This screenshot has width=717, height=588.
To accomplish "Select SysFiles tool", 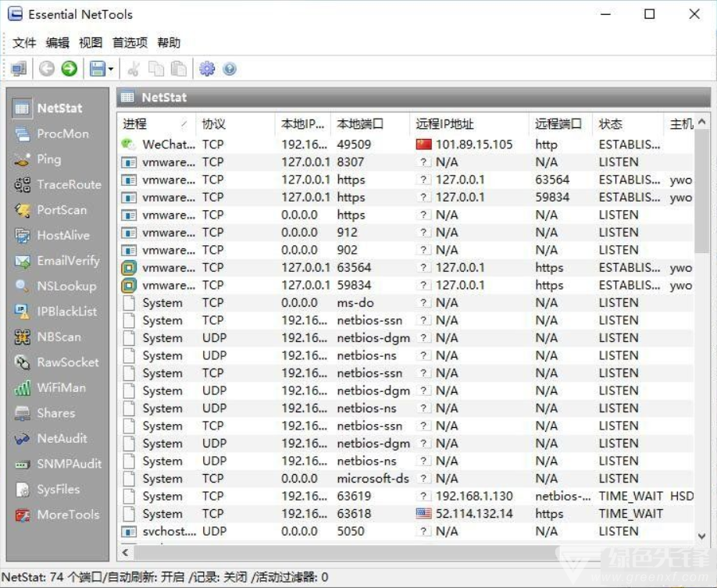I will point(47,490).
